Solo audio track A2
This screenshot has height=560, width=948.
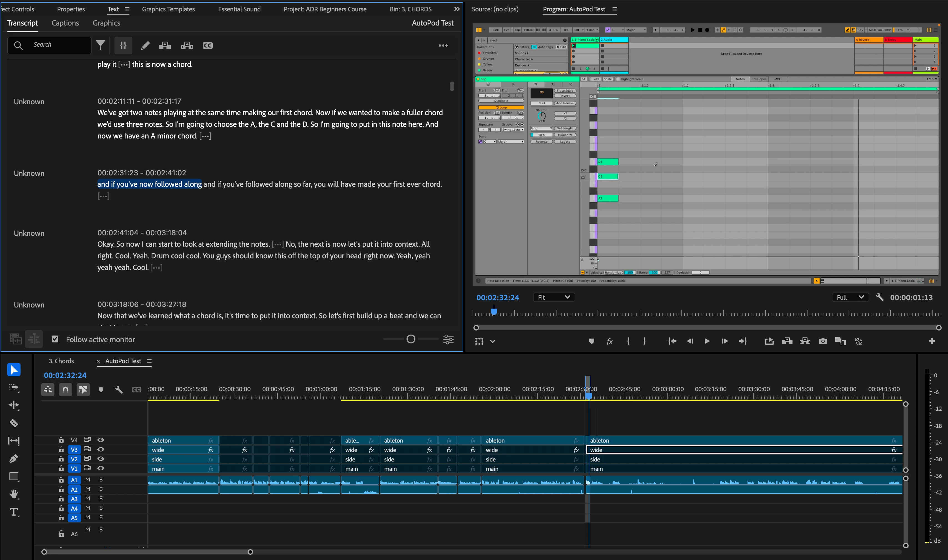click(101, 489)
